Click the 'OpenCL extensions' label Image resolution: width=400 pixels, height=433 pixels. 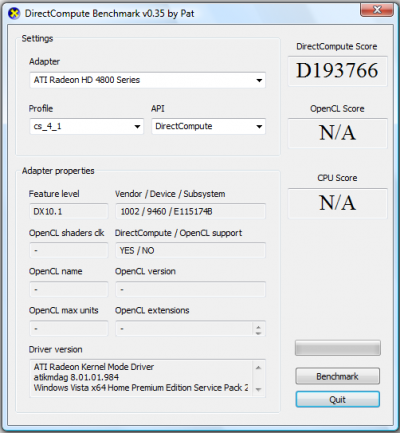[x=152, y=310]
